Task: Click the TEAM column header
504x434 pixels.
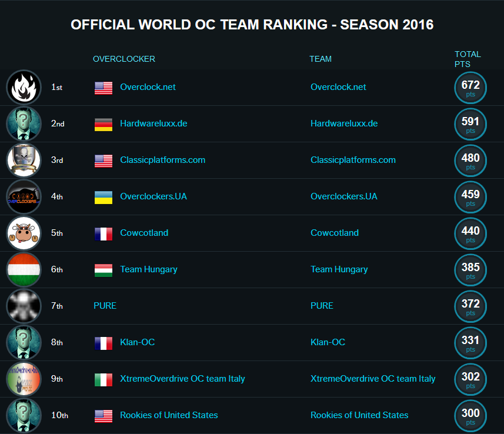Action: [x=321, y=59]
